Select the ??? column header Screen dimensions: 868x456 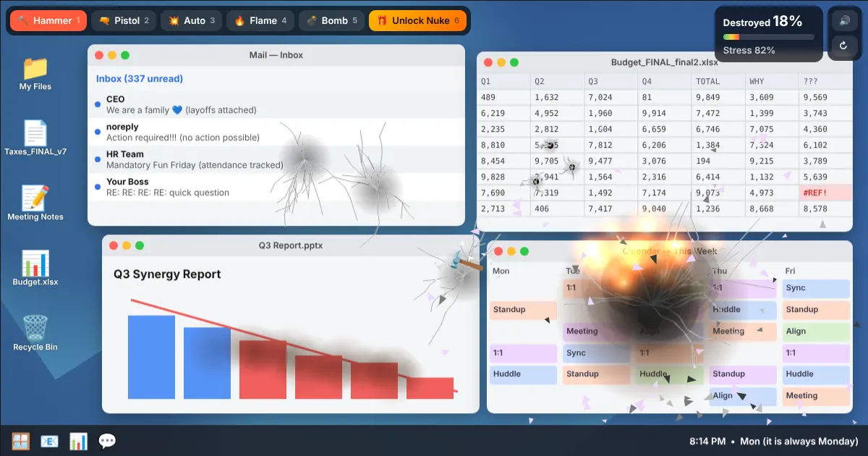tap(825, 81)
